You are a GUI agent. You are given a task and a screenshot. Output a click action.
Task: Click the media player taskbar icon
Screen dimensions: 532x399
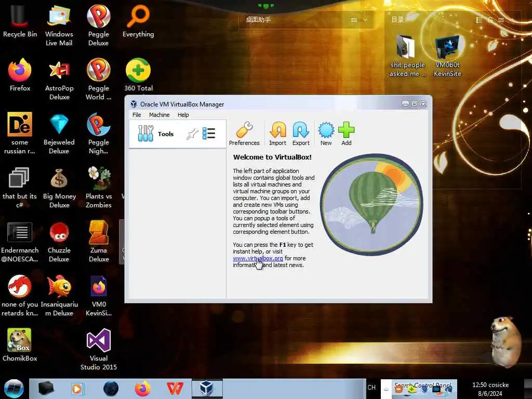tap(77, 389)
